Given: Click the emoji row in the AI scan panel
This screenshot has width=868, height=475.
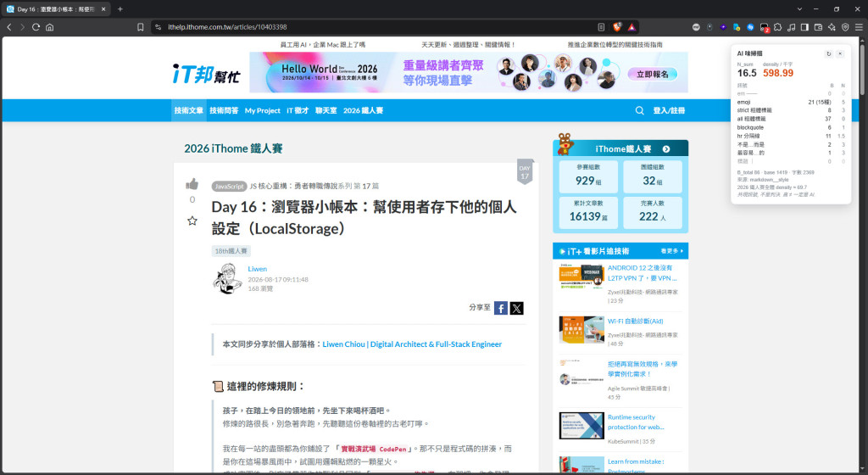Looking at the screenshot, I should point(791,102).
